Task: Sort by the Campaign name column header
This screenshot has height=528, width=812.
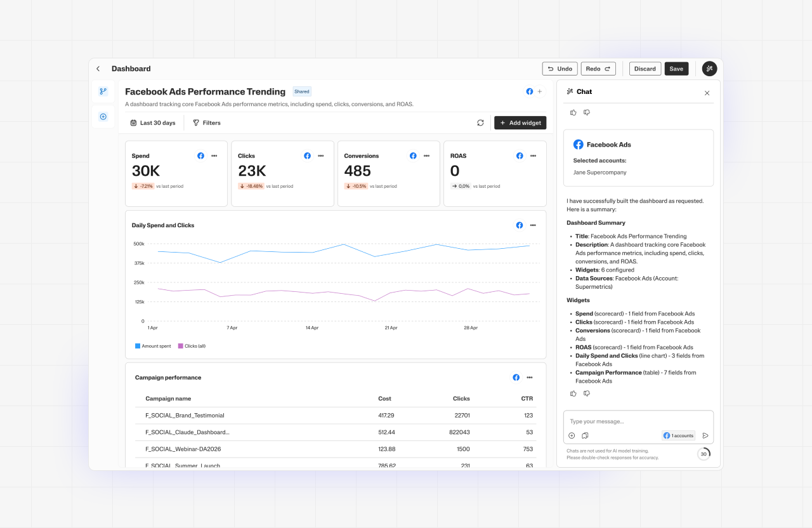Action: (x=168, y=399)
